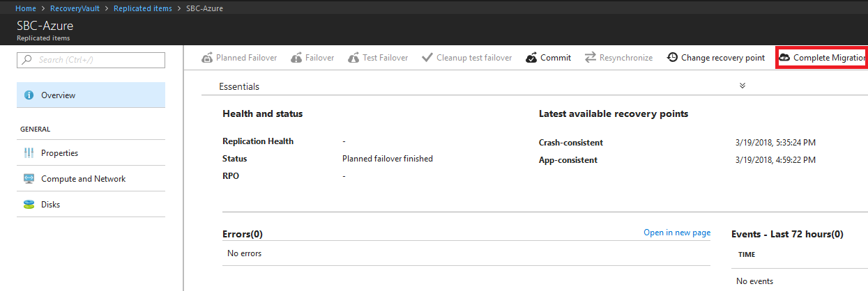868x291 pixels.
Task: Open the Disks blade
Action: pyautogui.click(x=91, y=205)
